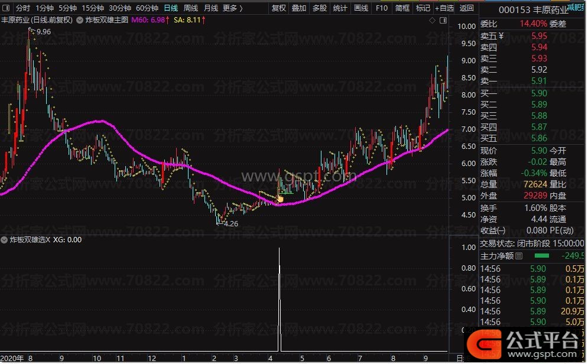
Task: Click the 统计 statistics button
Action: pos(340,8)
